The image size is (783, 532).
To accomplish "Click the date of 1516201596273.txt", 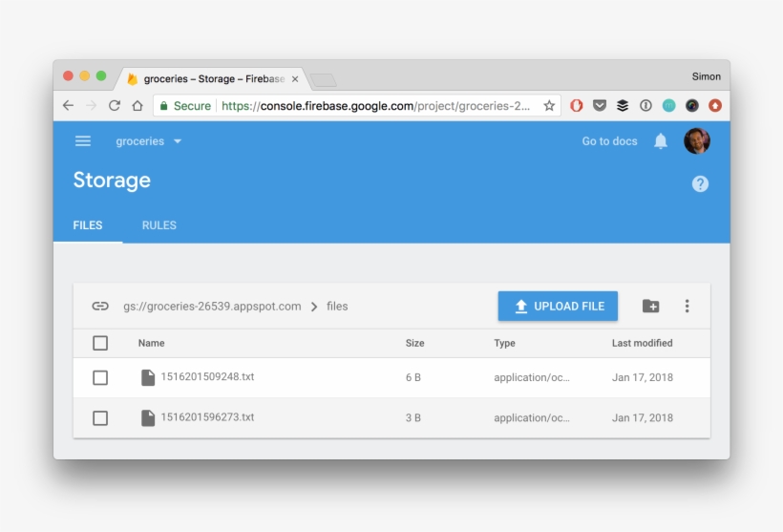I will click(643, 418).
